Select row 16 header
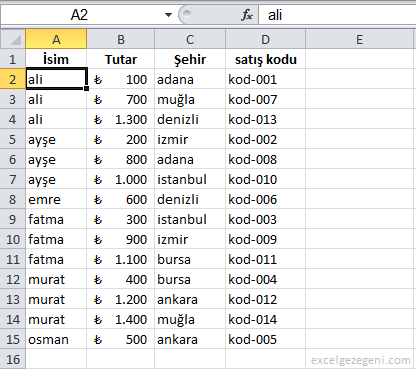The width and height of the screenshot is (416, 369). coord(13,359)
